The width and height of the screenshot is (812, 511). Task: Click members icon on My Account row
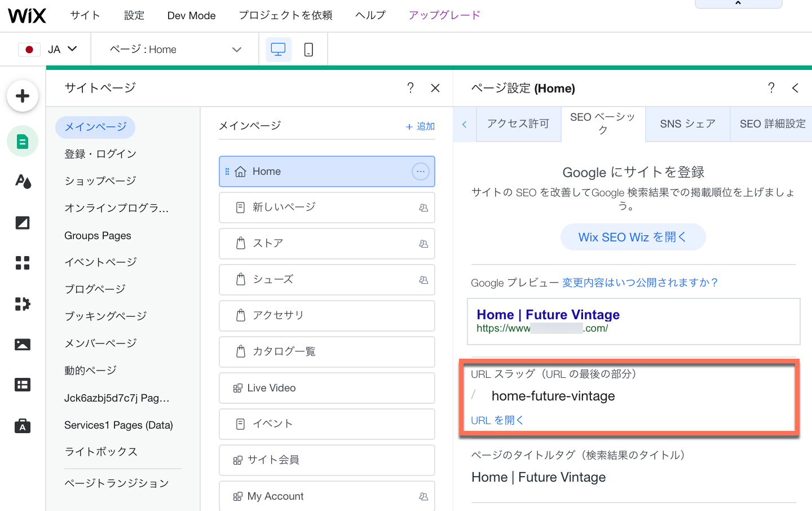[x=423, y=496]
